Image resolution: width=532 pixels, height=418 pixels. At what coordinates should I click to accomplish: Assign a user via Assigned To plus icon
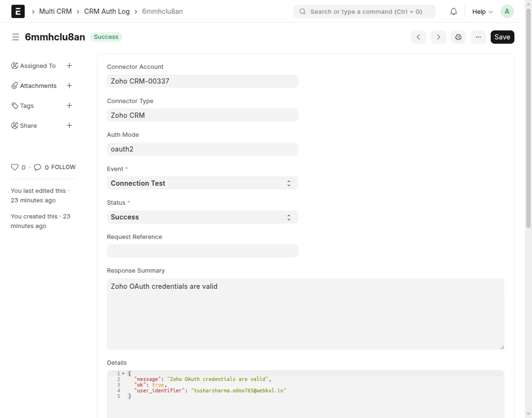pyautogui.click(x=69, y=66)
